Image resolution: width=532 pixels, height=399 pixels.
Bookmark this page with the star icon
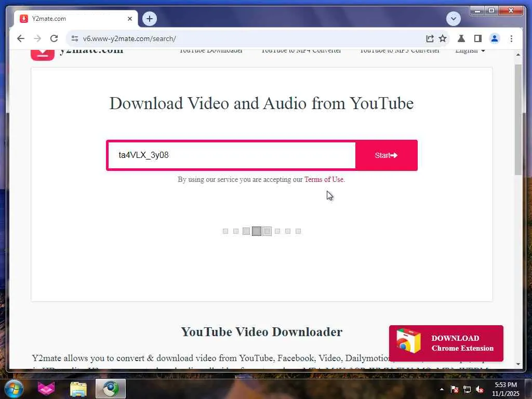443,38
